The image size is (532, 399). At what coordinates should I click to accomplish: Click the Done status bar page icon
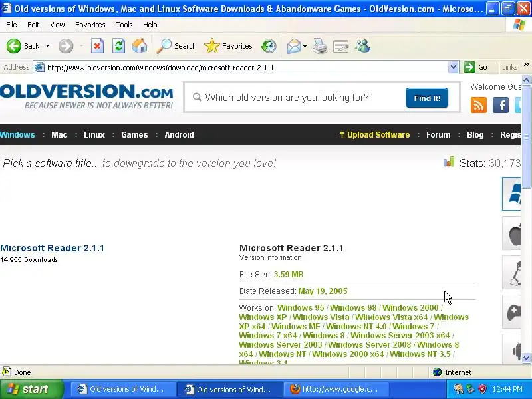7,372
